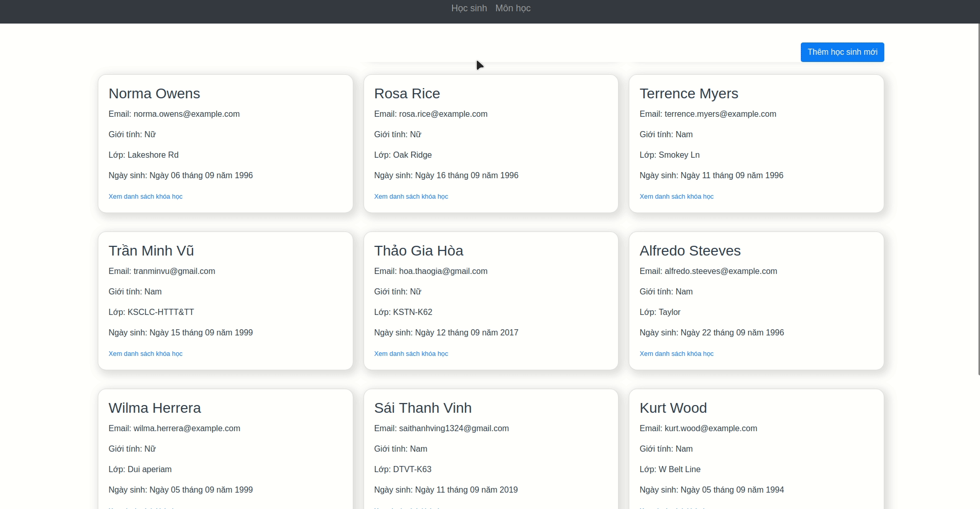The image size is (980, 509).
Task: Open the Môn học navigation item
Action: tap(513, 8)
